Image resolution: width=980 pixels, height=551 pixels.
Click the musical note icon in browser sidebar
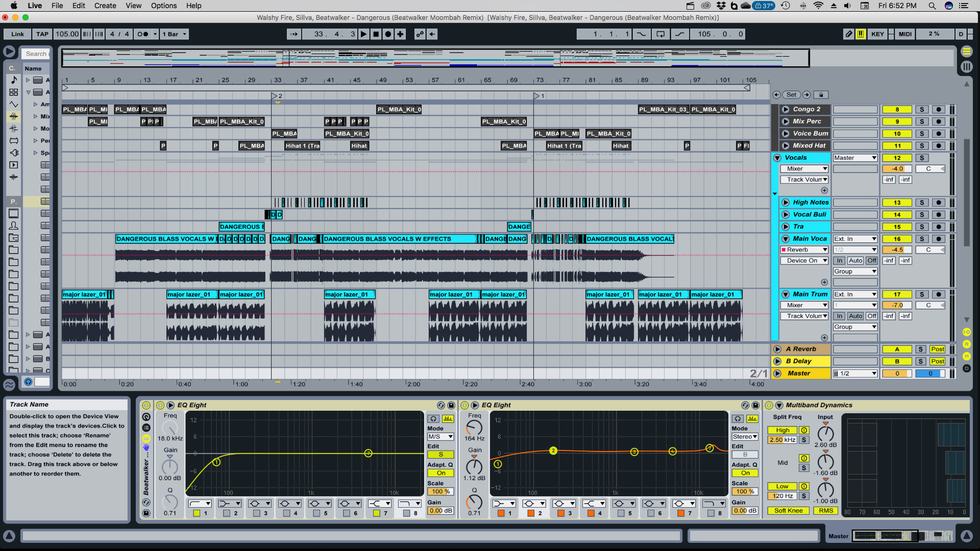click(14, 80)
